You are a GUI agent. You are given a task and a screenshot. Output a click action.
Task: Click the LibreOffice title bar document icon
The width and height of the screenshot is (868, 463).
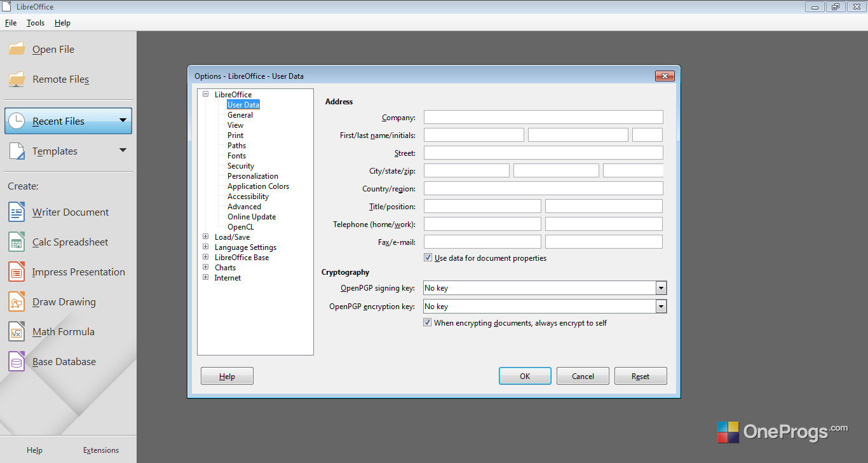pyautogui.click(x=7, y=6)
